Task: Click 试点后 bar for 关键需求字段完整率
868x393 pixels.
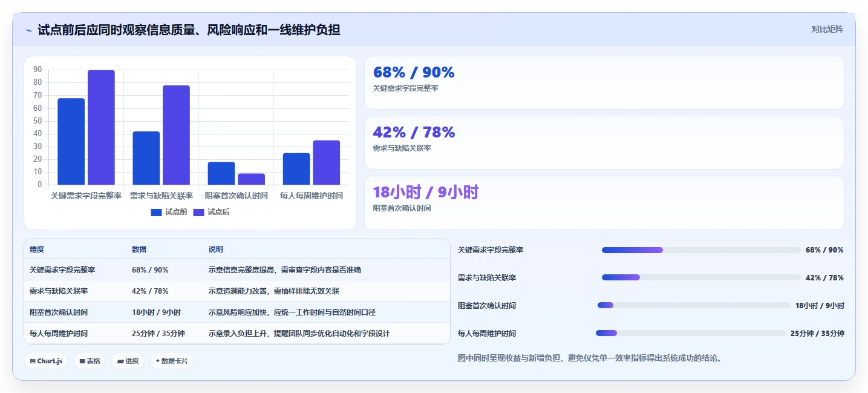Action: (x=101, y=128)
